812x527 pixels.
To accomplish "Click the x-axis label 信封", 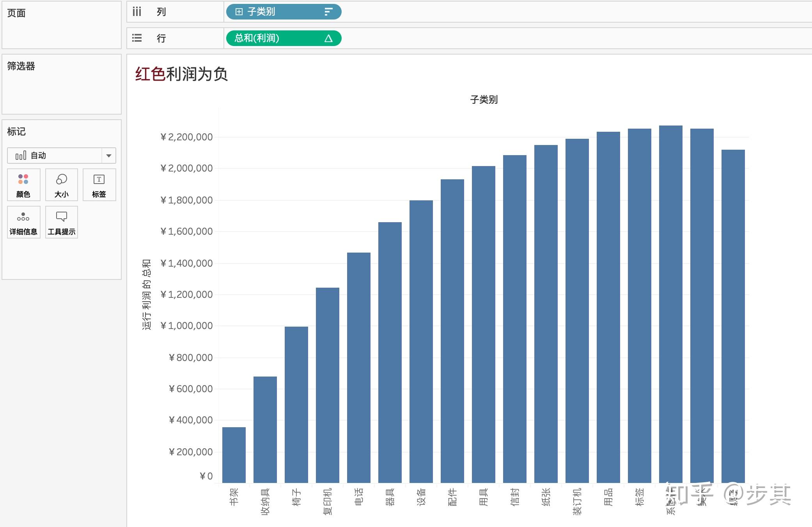I will pyautogui.click(x=515, y=497).
